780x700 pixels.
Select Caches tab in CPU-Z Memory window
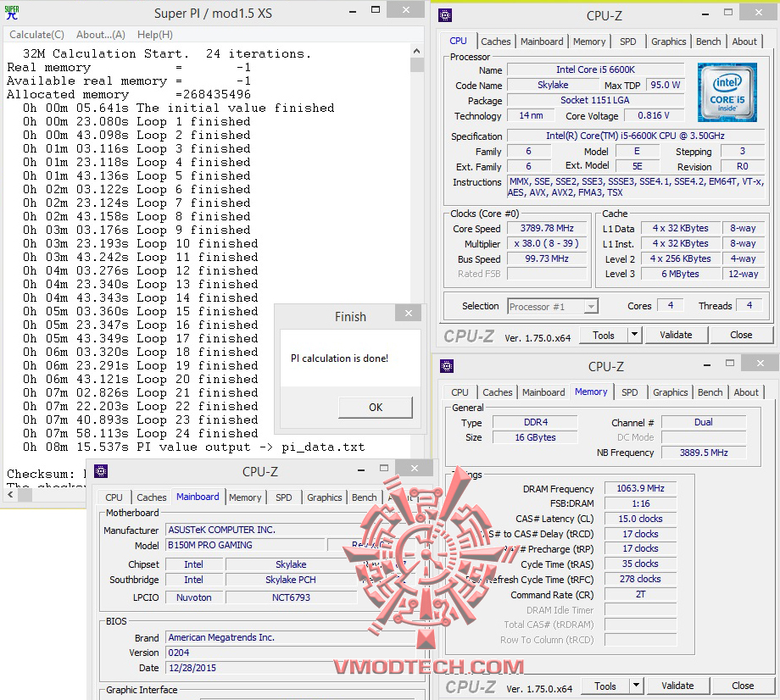click(497, 392)
